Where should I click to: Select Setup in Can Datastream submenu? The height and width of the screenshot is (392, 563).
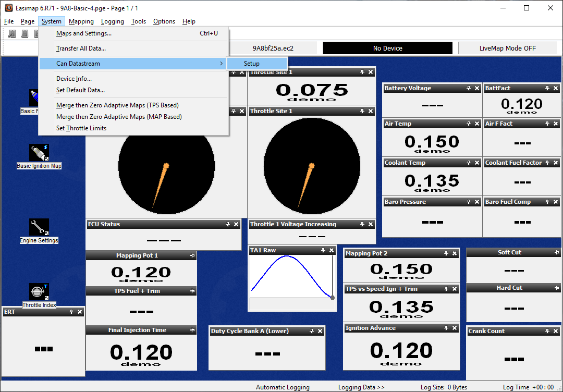pos(252,64)
